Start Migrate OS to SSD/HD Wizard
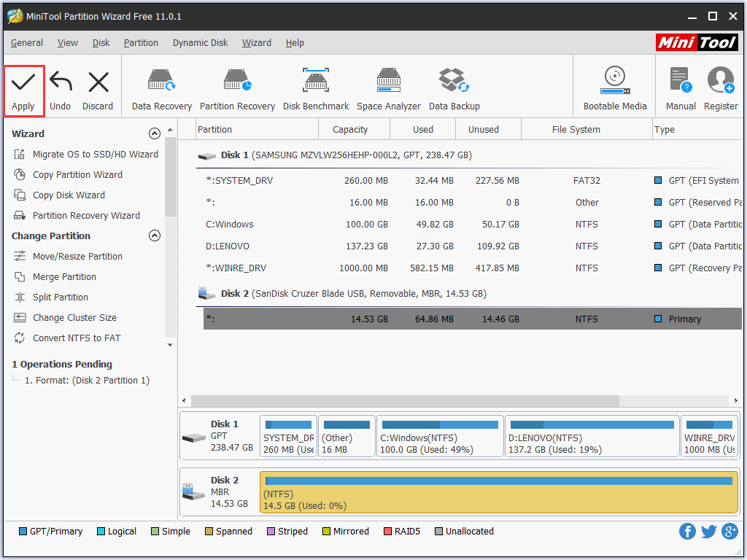Image resolution: width=747 pixels, height=560 pixels. (86, 155)
